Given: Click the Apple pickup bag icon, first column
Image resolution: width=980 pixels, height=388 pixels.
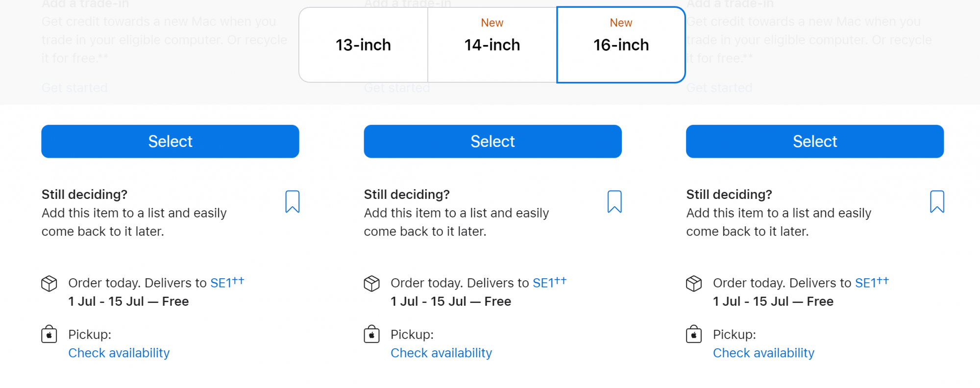Looking at the screenshot, I should [49, 335].
